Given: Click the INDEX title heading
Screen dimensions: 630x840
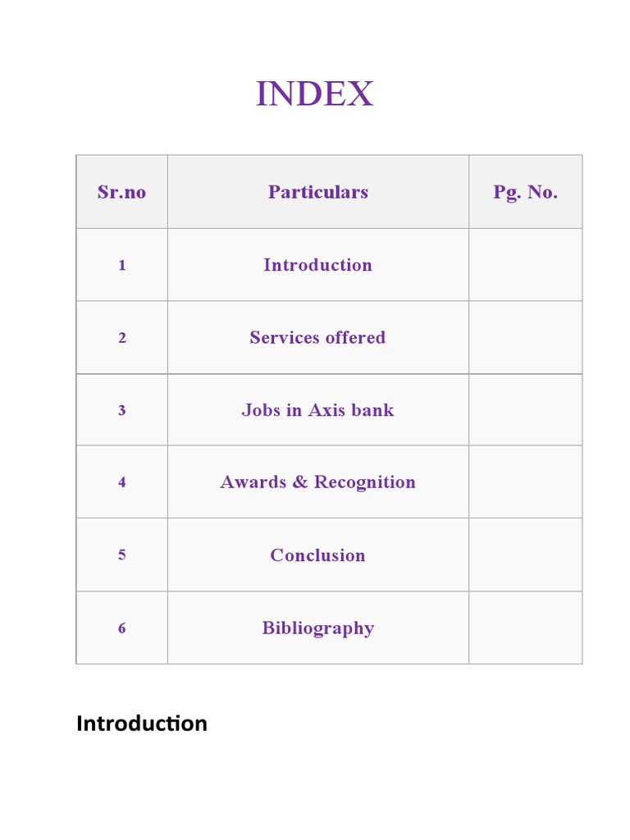Looking at the screenshot, I should [314, 94].
